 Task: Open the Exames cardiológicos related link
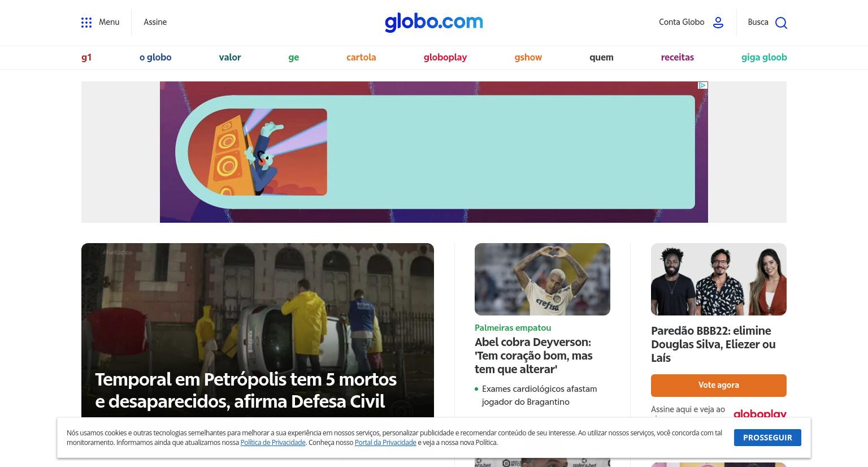click(x=539, y=395)
